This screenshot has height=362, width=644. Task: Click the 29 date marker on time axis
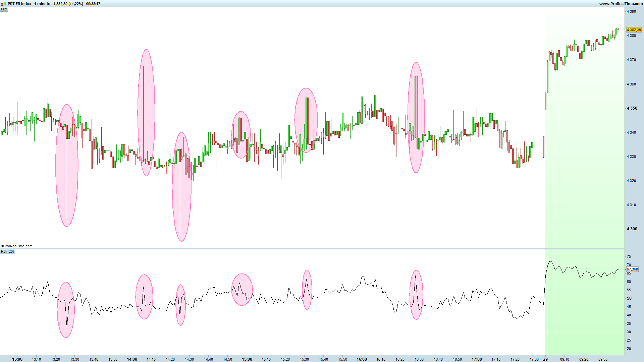[x=545, y=359]
